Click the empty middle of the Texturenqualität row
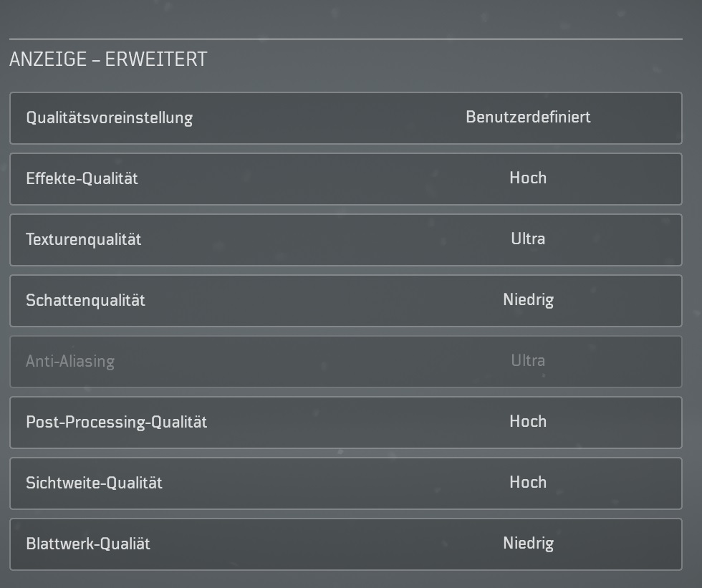The width and height of the screenshot is (702, 588). click(322, 239)
